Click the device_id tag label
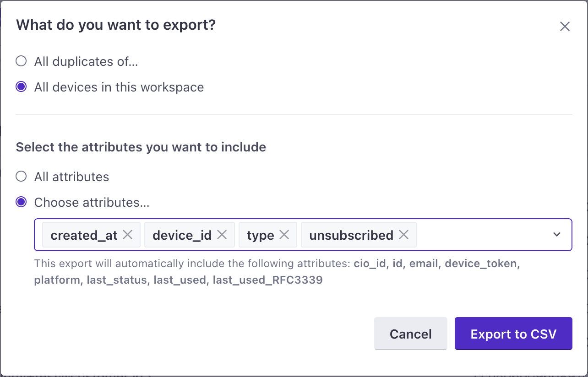The height and width of the screenshot is (377, 588). [x=182, y=235]
